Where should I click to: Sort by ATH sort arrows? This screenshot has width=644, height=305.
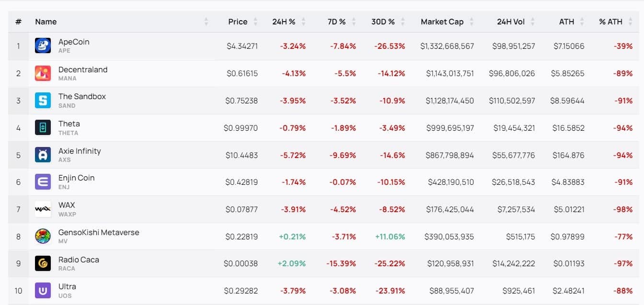click(582, 22)
